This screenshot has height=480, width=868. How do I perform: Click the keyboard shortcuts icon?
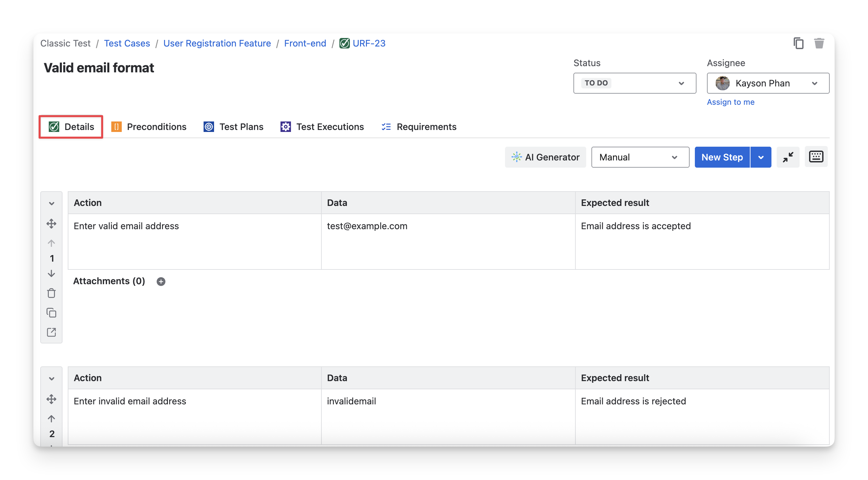coord(816,157)
